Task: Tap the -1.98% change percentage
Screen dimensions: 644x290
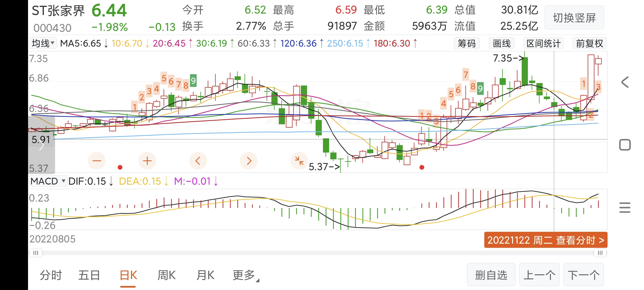Action: [109, 27]
